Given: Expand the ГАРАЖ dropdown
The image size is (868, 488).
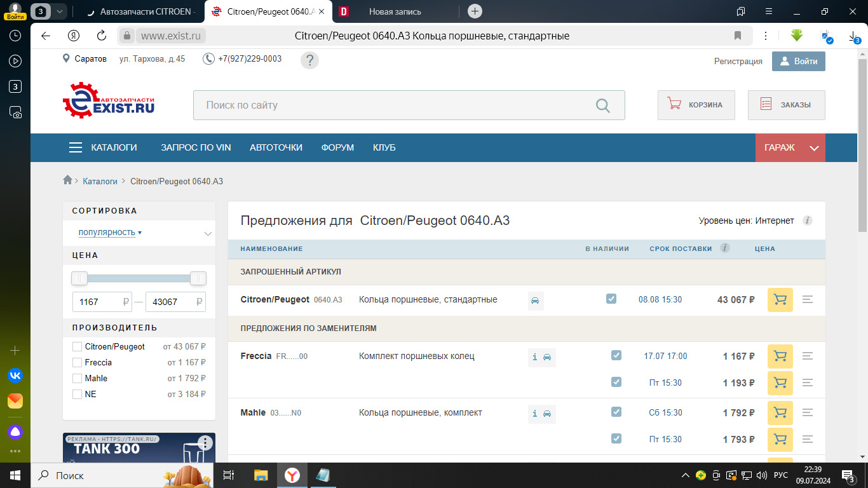Looking at the screenshot, I should (790, 147).
